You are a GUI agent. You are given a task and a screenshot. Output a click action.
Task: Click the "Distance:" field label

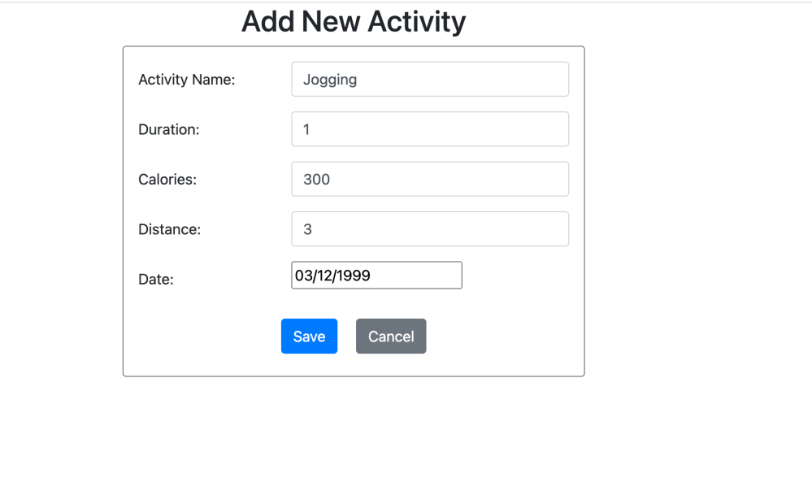(169, 229)
